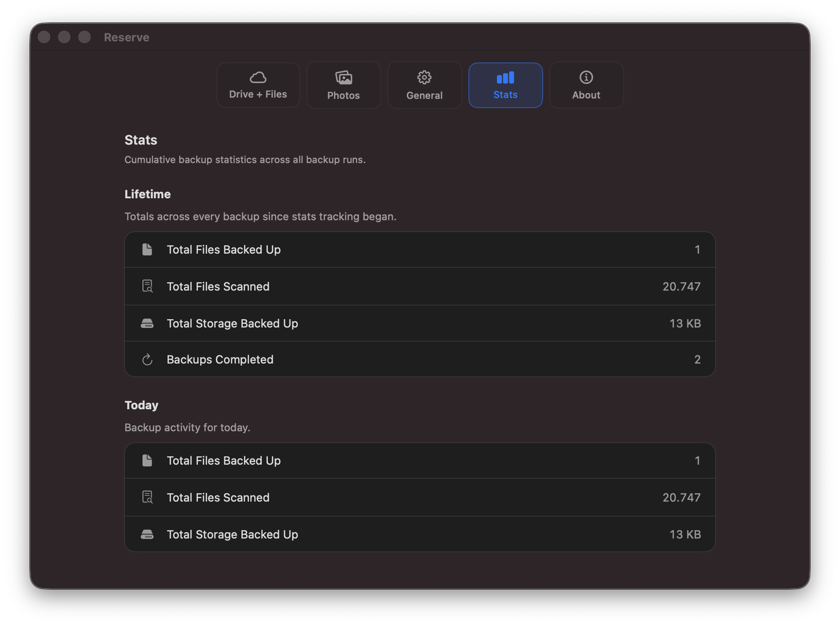
Task: Click the storage icon in the Today section
Action: click(147, 534)
